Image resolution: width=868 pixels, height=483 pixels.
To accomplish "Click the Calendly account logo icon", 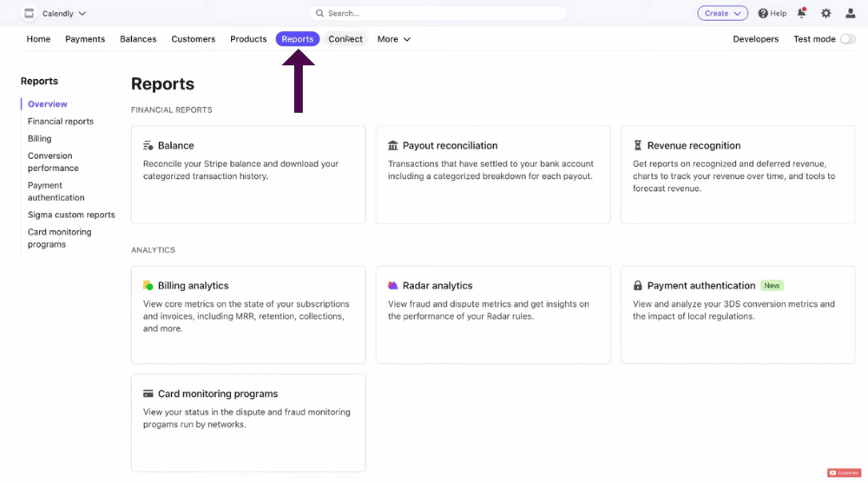I will 29,13.
